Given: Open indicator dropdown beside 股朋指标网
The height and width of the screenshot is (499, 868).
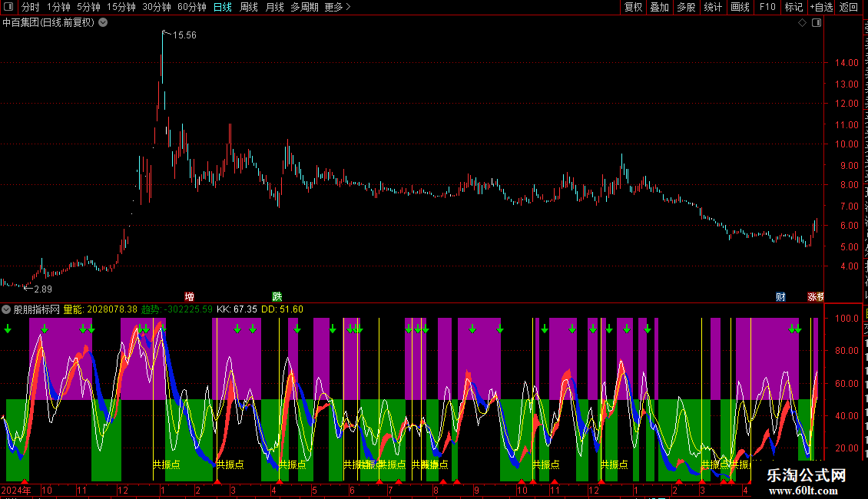Looking at the screenshot, I should (6, 309).
